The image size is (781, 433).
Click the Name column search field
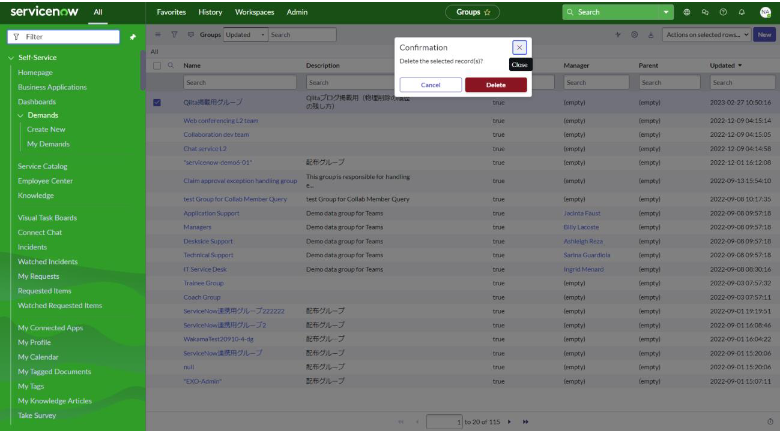click(x=240, y=83)
